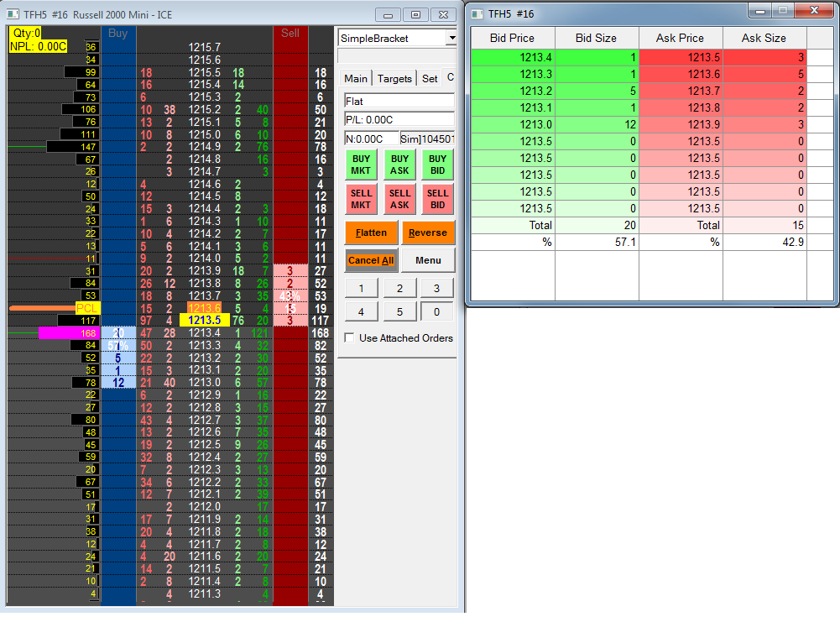Click the SELL MKT button
840x622 pixels.
point(361,199)
